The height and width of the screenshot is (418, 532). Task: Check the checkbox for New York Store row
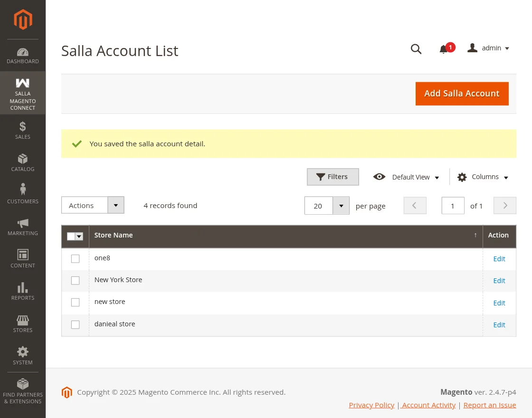tap(75, 280)
